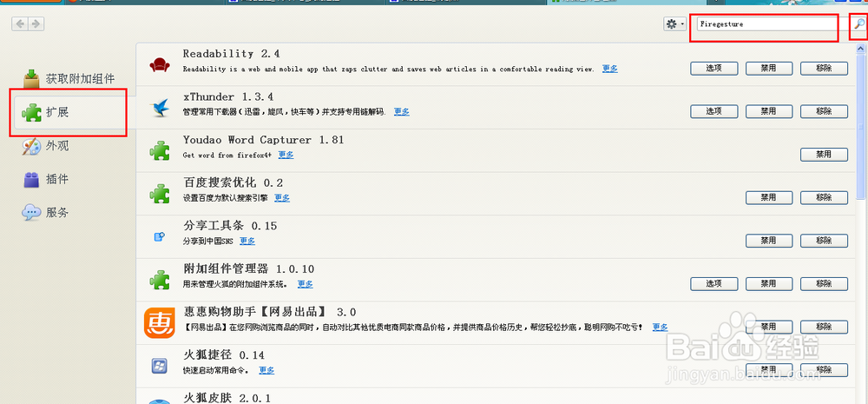The width and height of the screenshot is (868, 404).
Task: Remove 百度搜索优化 extension
Action: click(x=824, y=197)
